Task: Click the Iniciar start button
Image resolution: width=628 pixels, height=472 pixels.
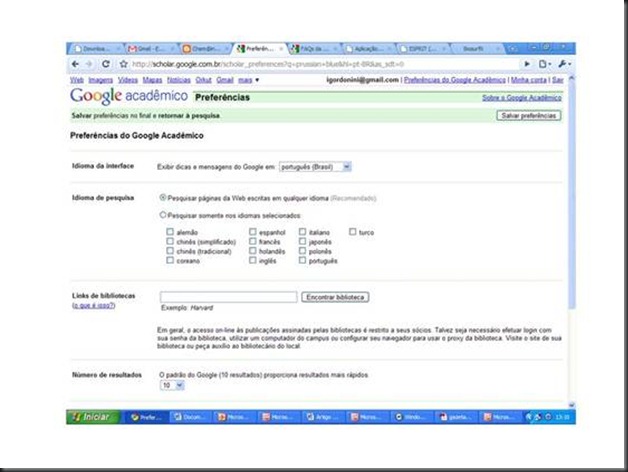Action: [93, 417]
